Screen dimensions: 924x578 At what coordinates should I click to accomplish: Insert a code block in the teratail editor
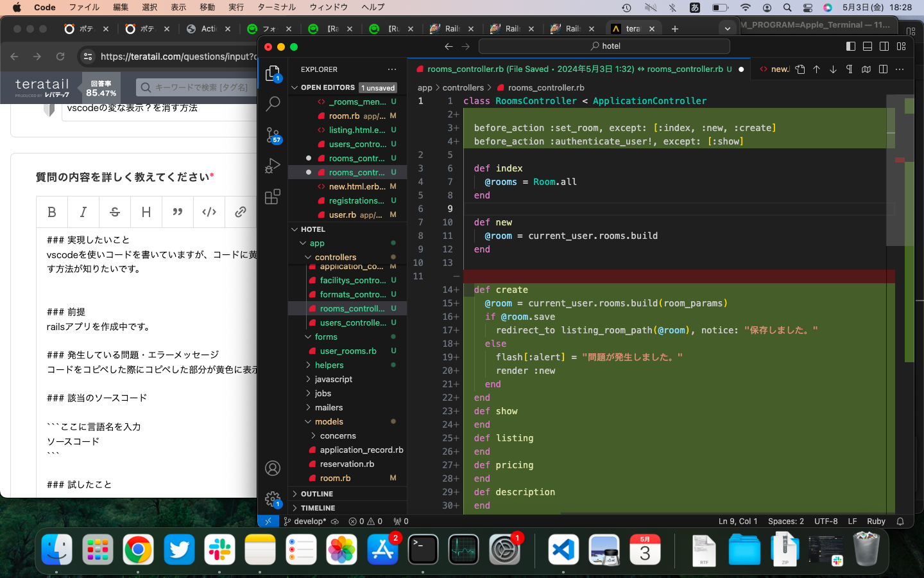point(209,212)
